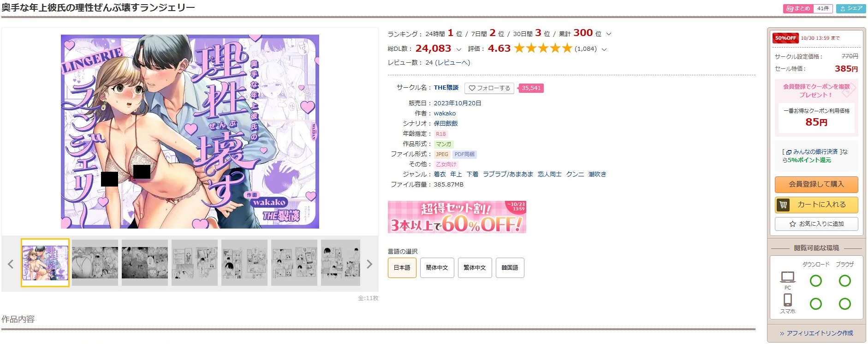868x344 pixels.
Task: Open the ラブラブ/あまあま genre tag
Action: point(508,174)
